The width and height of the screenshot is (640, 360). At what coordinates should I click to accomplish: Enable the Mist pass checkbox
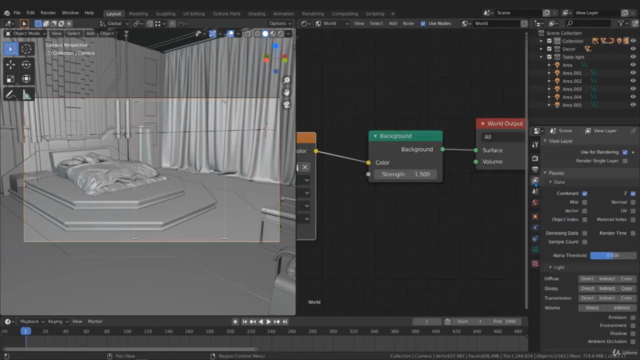coord(584,202)
